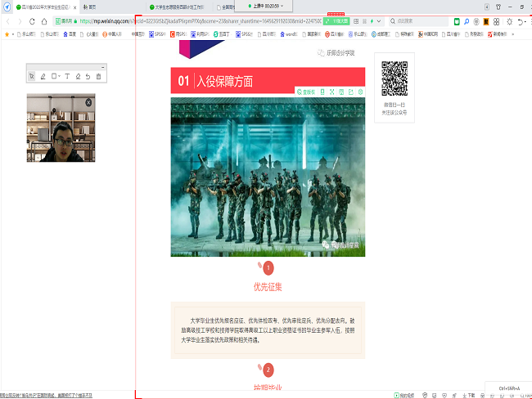
Task: Open the 百度 bookmark
Action: (70, 34)
